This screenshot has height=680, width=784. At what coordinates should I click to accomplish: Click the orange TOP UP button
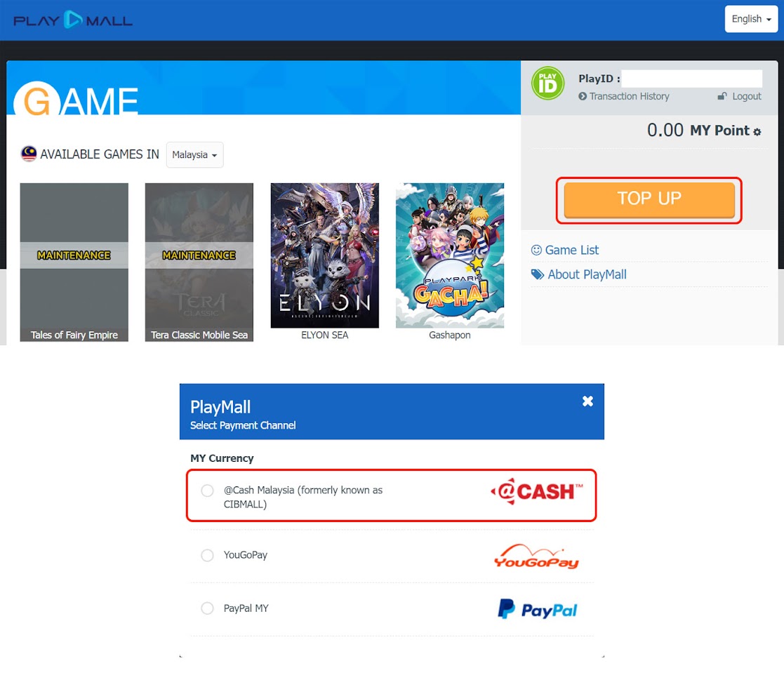coord(649,199)
